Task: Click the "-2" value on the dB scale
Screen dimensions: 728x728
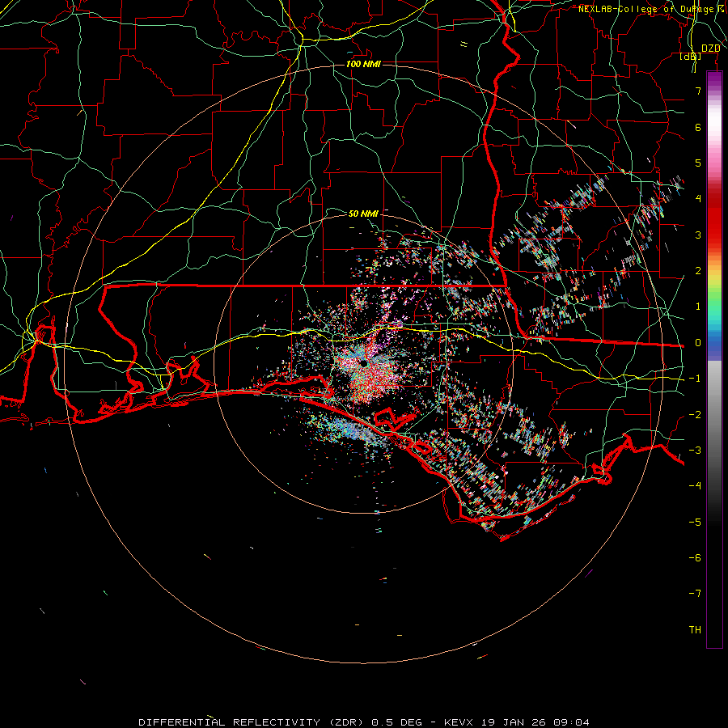Action: pos(695,415)
